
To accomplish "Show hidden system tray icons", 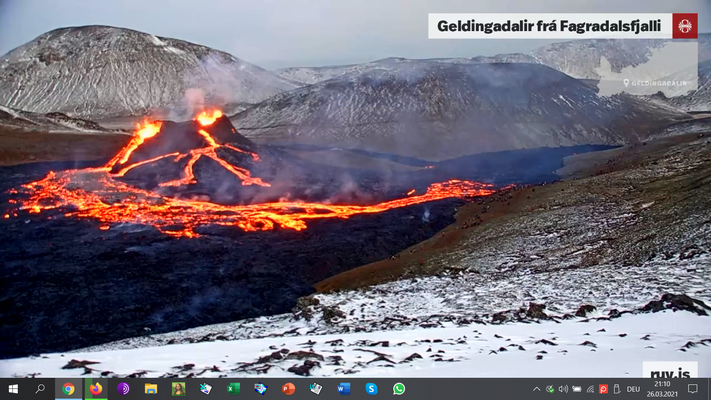I will pos(536,389).
